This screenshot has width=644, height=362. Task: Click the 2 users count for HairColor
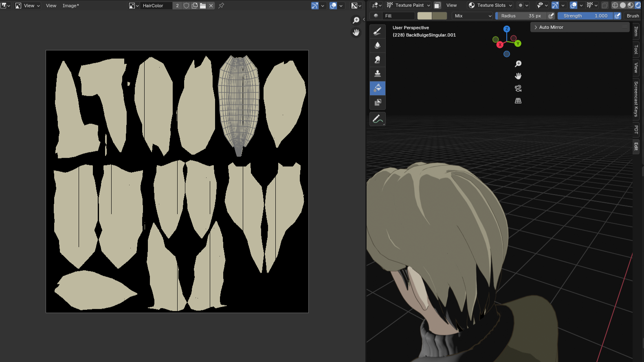point(177,6)
